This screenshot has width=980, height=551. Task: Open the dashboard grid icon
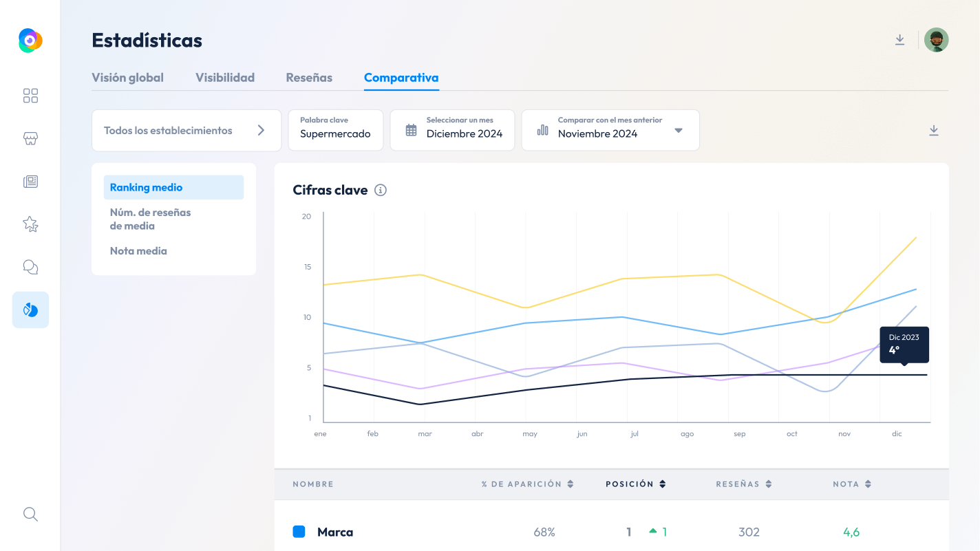30,96
